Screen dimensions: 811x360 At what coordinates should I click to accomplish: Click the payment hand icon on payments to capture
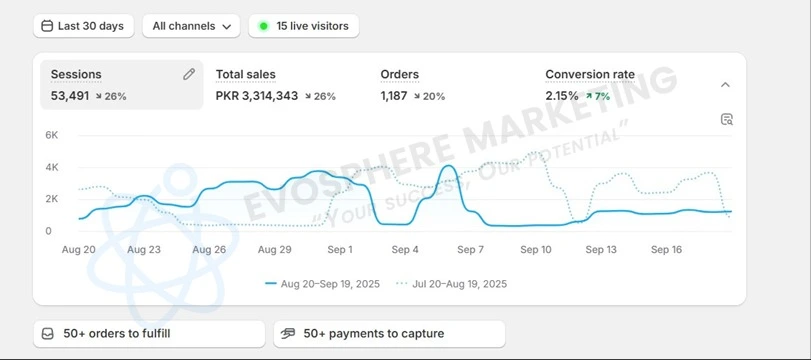[x=288, y=334]
